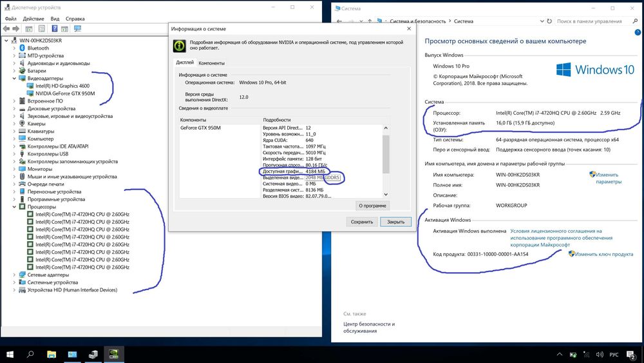Open the Вид menu
Screen dimensions: 644x363
55,19
